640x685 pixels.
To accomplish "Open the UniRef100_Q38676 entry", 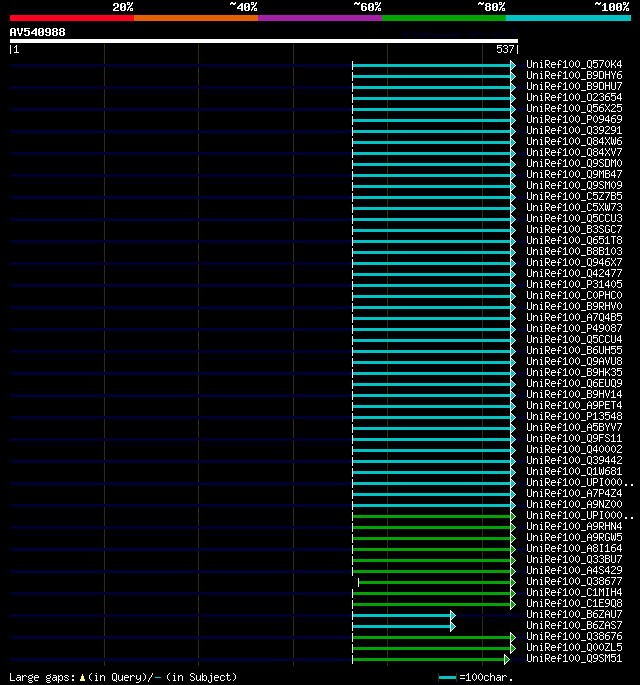I will click(574, 636).
